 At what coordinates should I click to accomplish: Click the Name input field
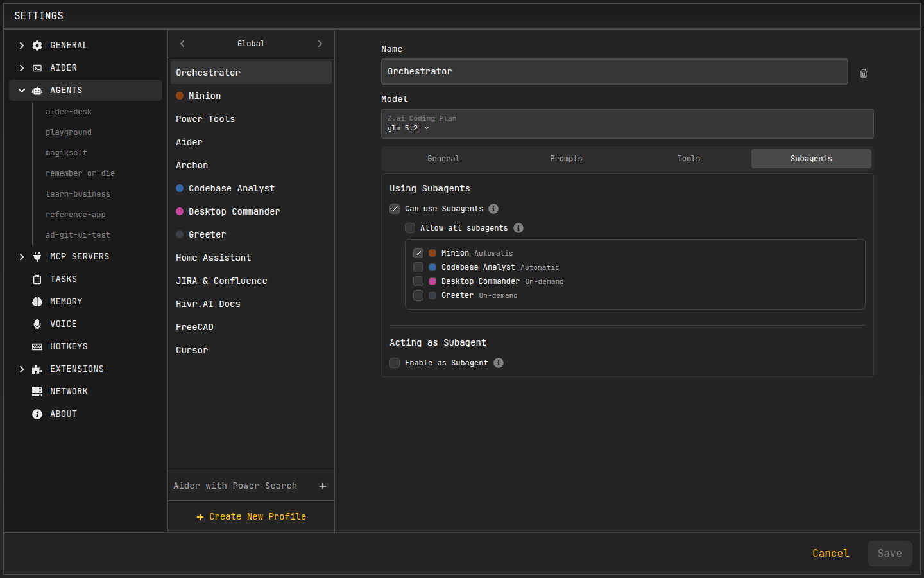coord(614,71)
